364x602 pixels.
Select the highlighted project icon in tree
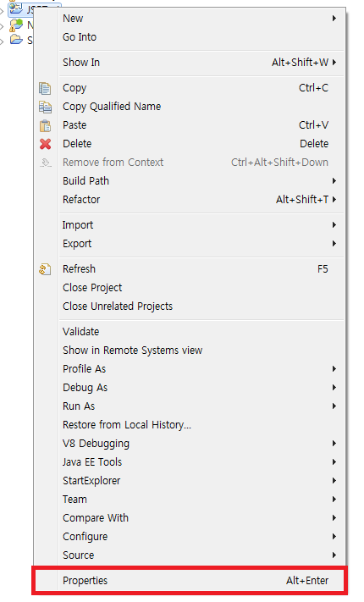click(x=16, y=8)
